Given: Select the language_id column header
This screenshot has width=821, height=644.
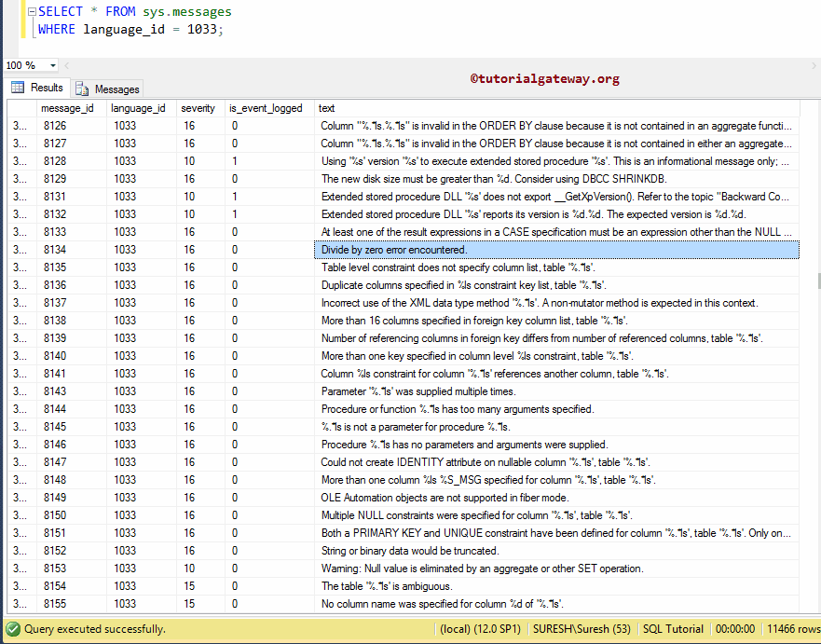Looking at the screenshot, I should click(x=135, y=107).
